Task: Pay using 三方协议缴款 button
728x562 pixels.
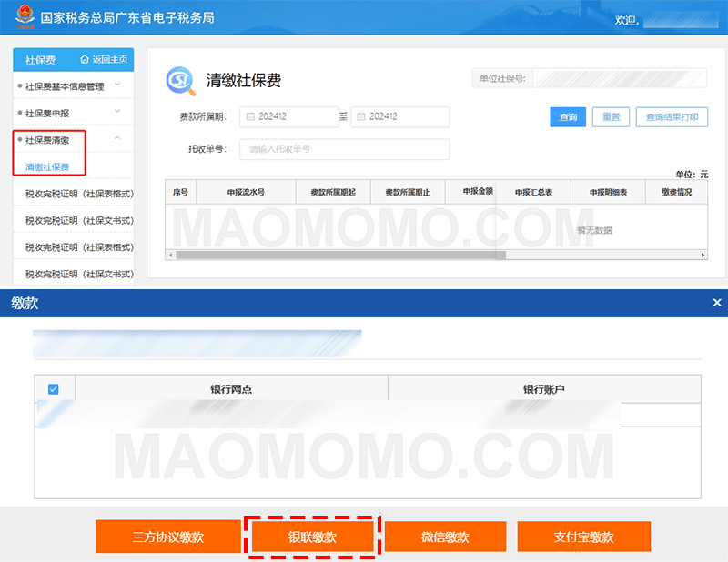Action: point(167,537)
